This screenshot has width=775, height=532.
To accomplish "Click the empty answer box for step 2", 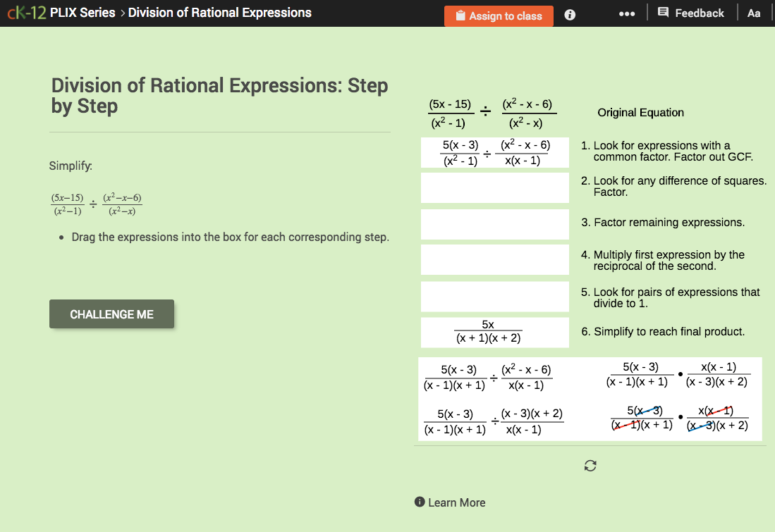I will [x=494, y=187].
